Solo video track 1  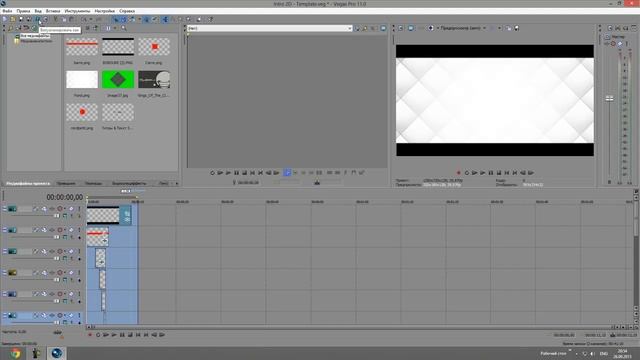(79, 209)
